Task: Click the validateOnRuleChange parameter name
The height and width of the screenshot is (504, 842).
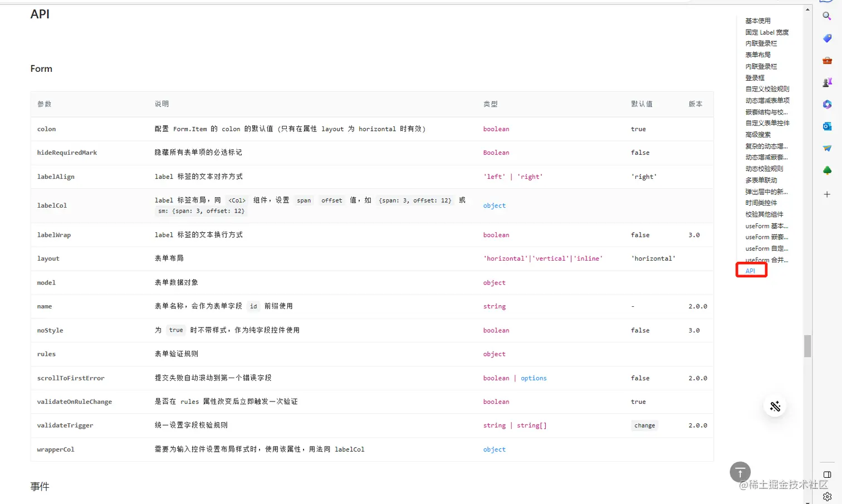Action: [75, 402]
